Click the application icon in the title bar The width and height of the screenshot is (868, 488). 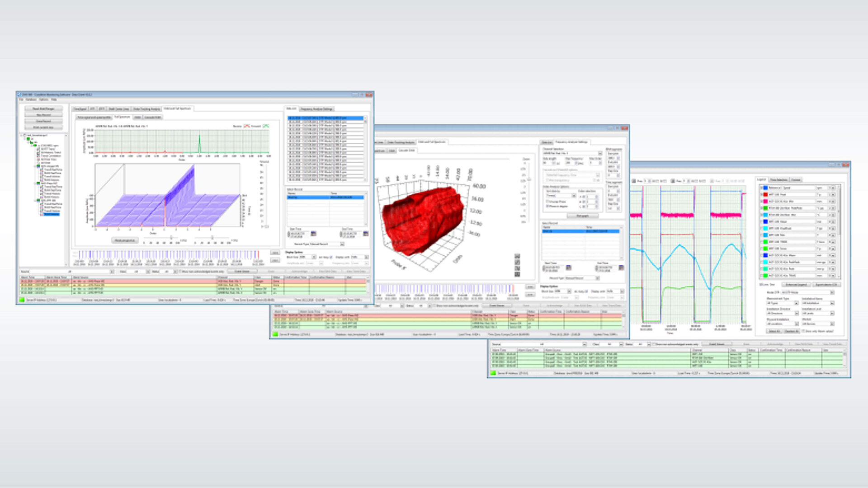point(20,95)
